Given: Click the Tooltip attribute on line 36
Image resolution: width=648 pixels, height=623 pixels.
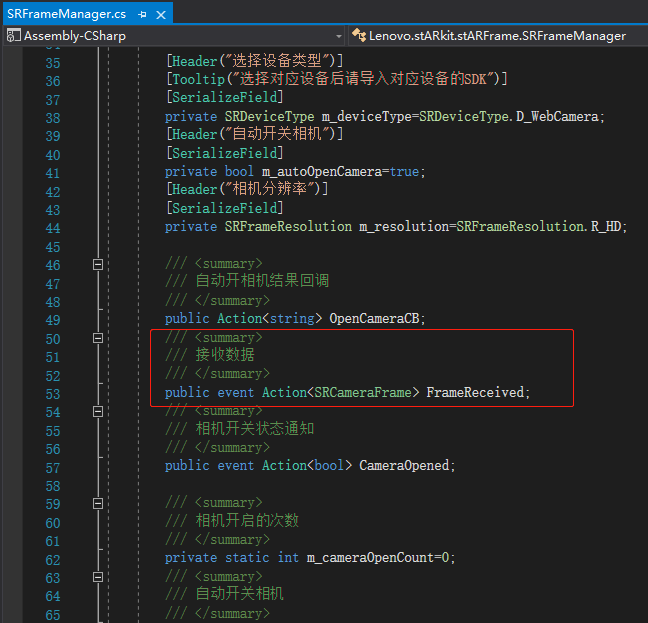Looking at the screenshot, I should coord(337,78).
